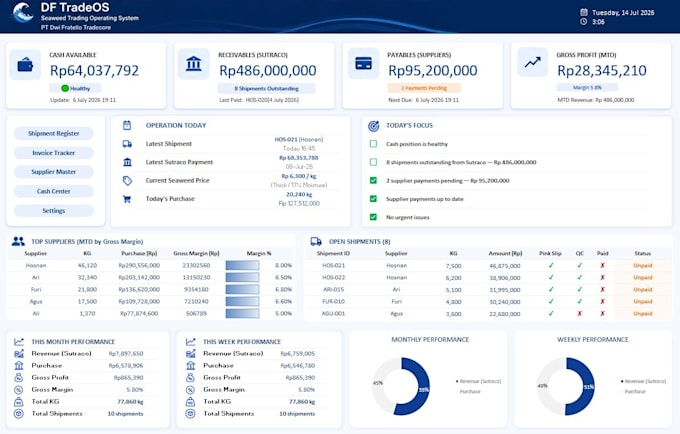Viewport: 680px width, 434px height.
Task: Click the calendar icon next to Operation Today
Action: point(127,125)
